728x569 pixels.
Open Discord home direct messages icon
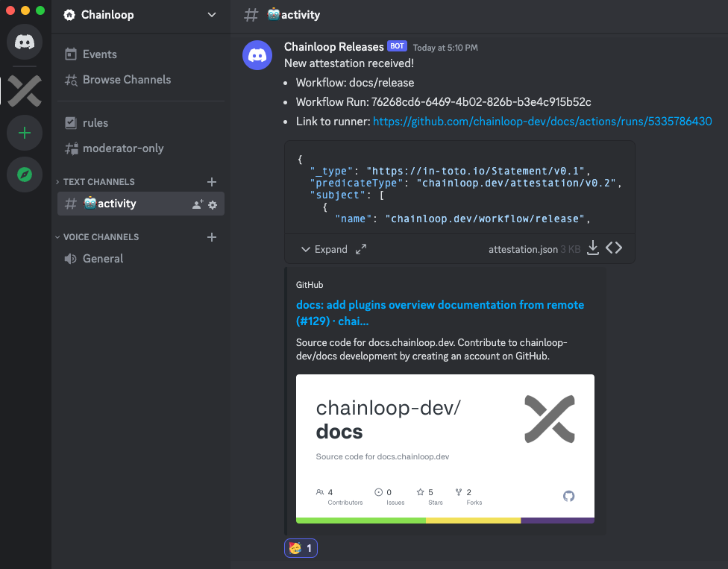pos(25,42)
